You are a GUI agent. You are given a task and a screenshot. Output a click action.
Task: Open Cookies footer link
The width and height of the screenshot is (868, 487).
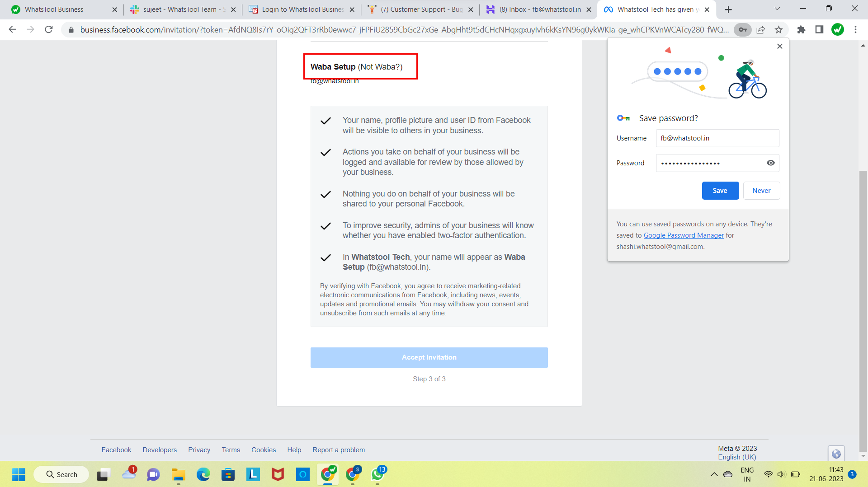point(264,450)
